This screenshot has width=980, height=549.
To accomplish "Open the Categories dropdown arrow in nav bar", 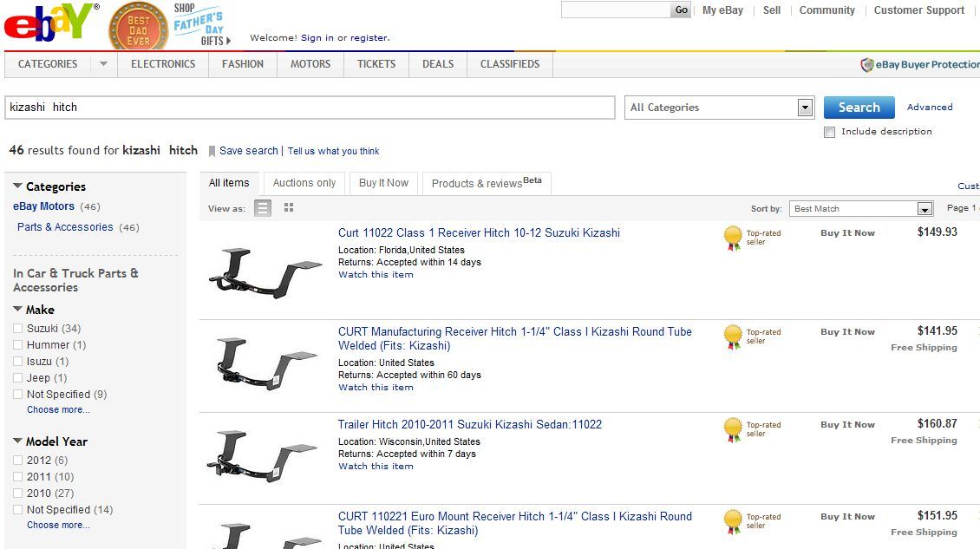I will click(104, 64).
